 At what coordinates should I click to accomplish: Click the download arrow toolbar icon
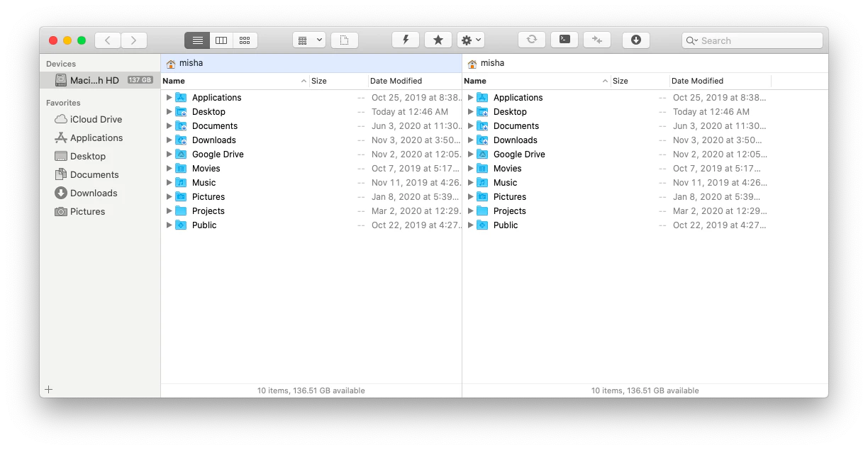coord(635,40)
